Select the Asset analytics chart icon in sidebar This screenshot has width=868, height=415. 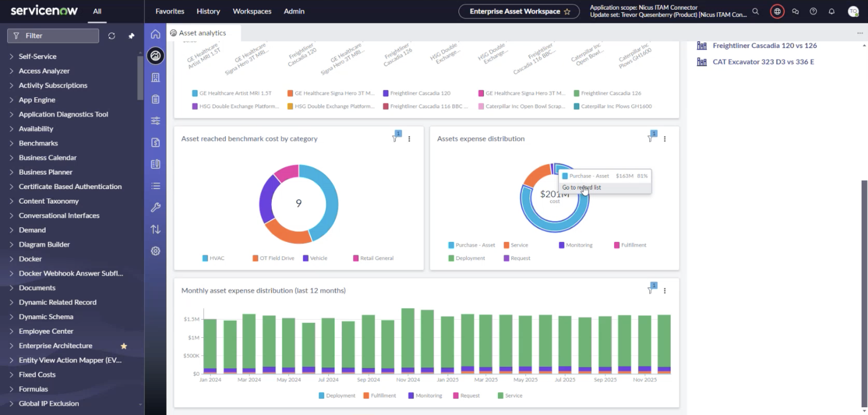point(156,56)
